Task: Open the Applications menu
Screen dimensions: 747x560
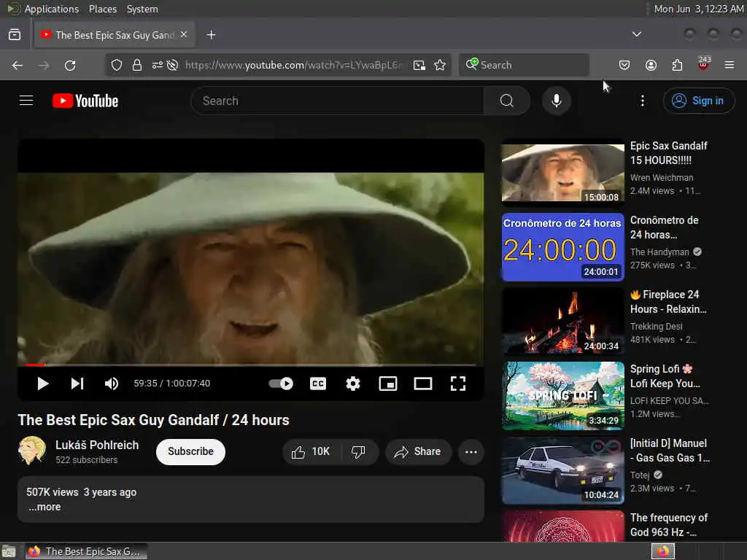Action: point(52,9)
